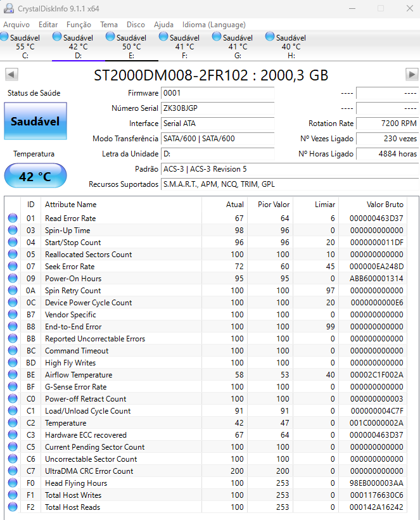Go to previous disk with left arrow

tap(11, 74)
